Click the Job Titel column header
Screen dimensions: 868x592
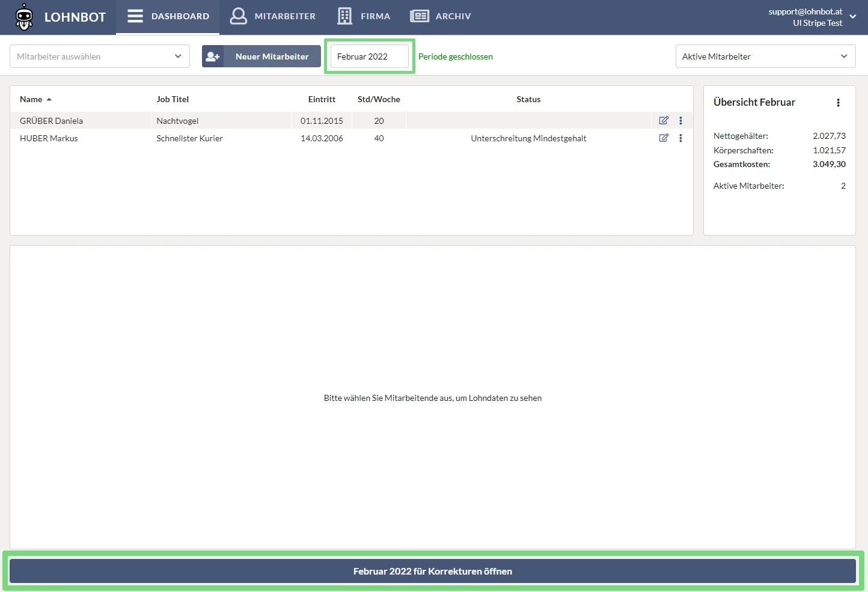(x=173, y=99)
